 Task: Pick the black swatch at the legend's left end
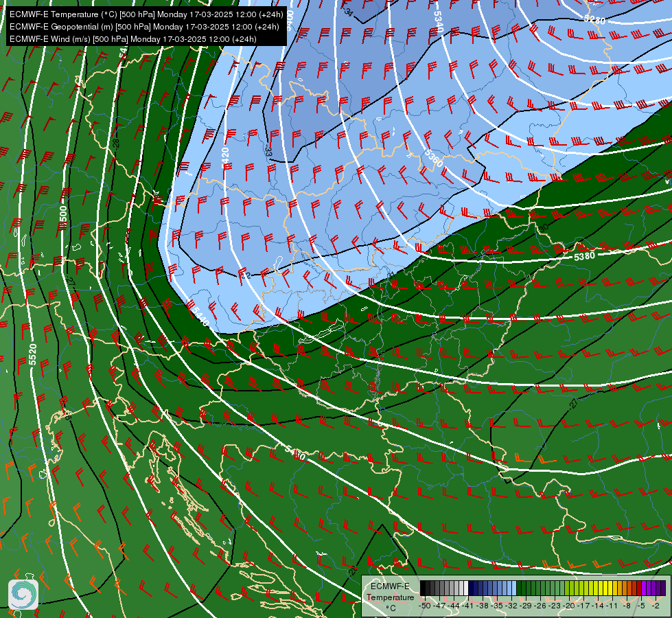[423, 588]
